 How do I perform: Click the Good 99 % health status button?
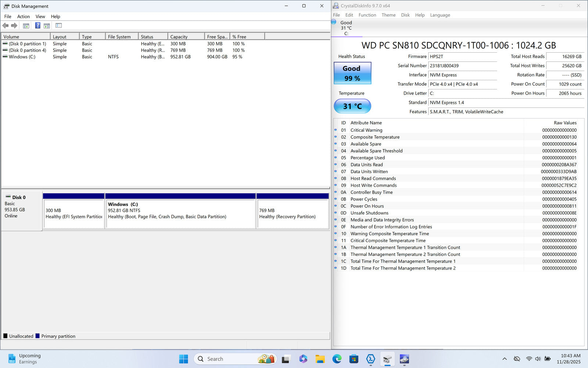(x=352, y=73)
